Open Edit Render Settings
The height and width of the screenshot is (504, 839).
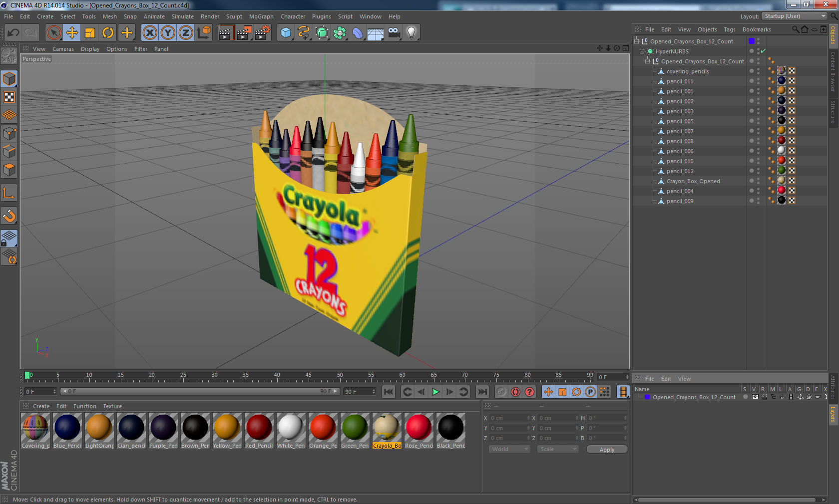click(263, 33)
